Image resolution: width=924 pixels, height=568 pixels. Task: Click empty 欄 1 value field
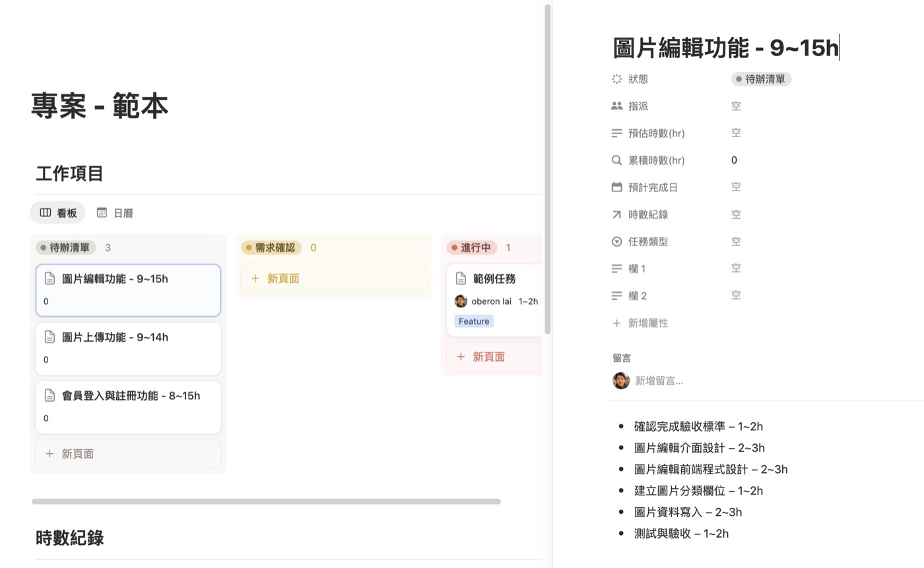click(x=736, y=268)
